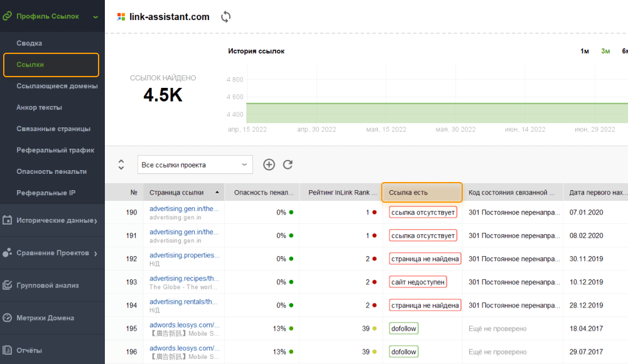Screen dimensions: 628x364
Task: Sort by Дата первого нахождения column
Action: (597, 193)
